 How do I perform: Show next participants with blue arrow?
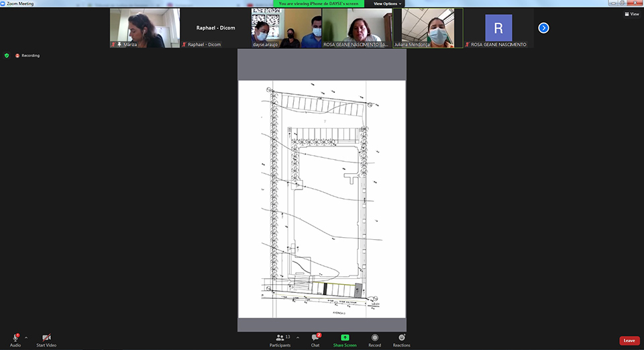(543, 28)
